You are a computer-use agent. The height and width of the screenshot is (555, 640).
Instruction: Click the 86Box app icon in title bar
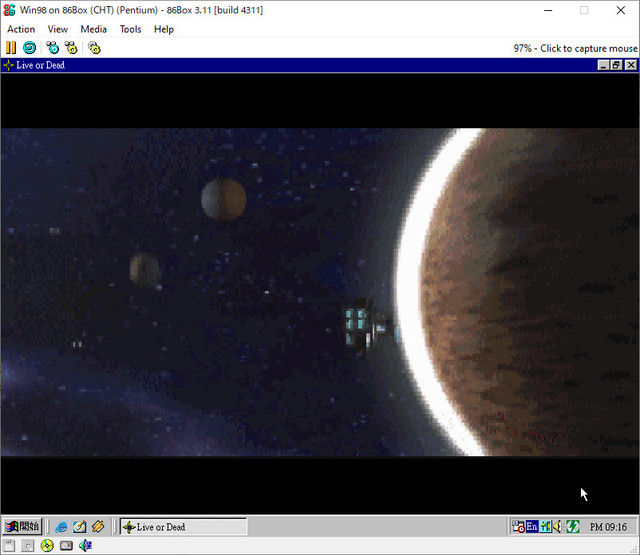pyautogui.click(x=9, y=10)
